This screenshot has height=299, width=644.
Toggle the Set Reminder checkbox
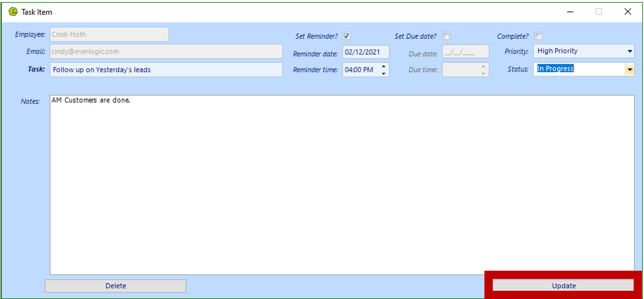346,36
